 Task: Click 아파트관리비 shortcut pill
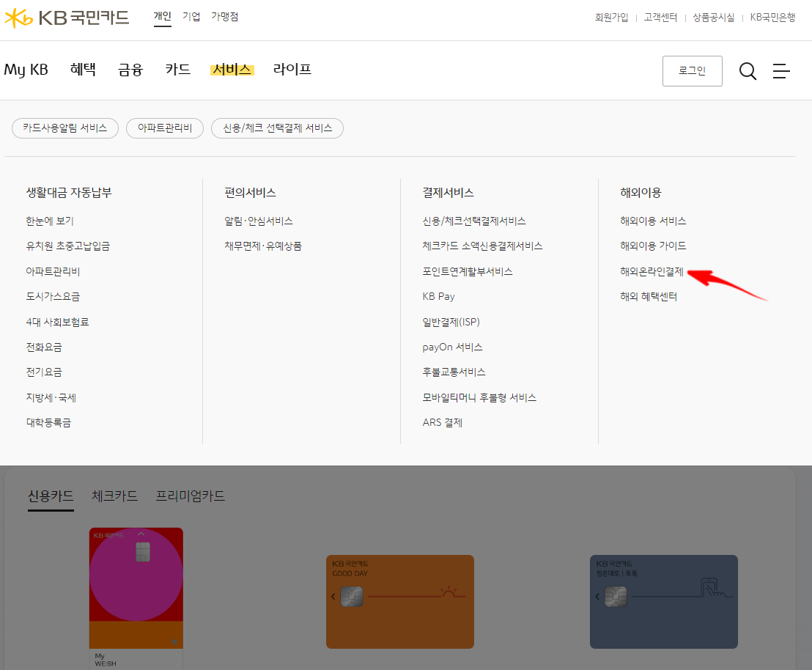click(165, 128)
